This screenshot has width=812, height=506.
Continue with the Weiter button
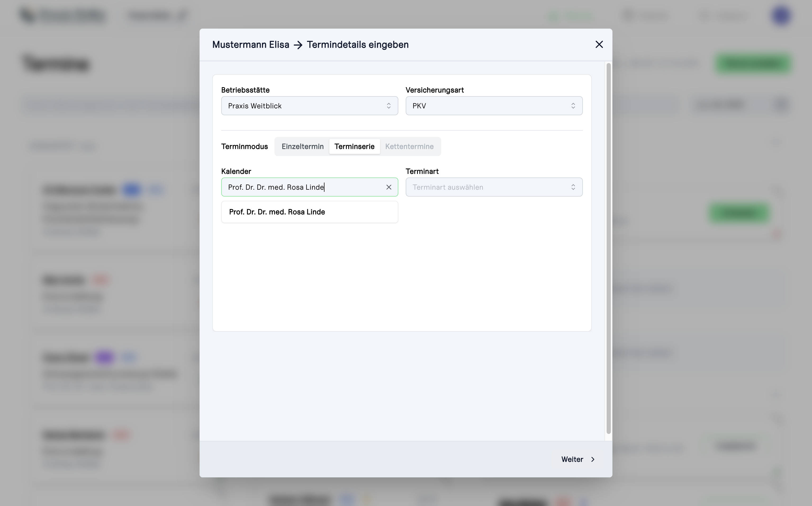pyautogui.click(x=578, y=459)
